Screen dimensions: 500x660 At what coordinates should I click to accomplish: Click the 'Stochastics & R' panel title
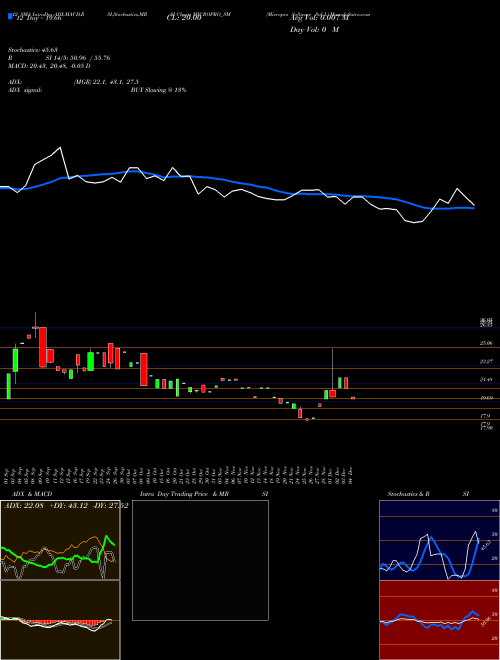(x=410, y=494)
